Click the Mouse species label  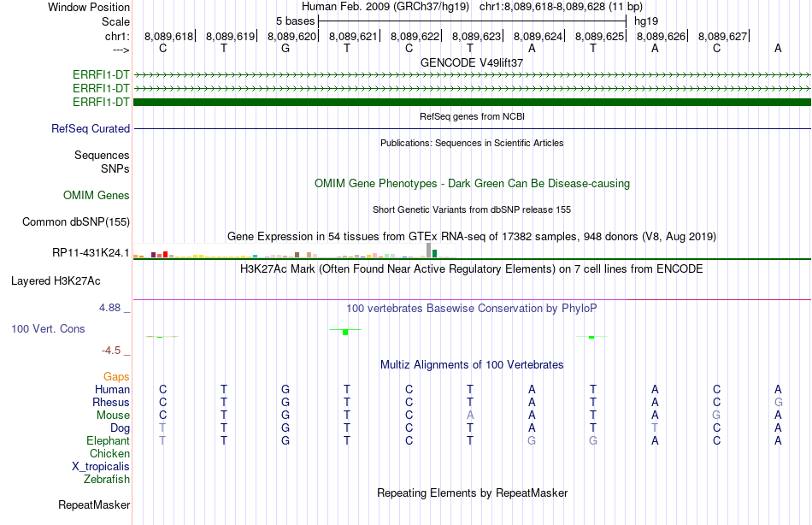coord(113,416)
